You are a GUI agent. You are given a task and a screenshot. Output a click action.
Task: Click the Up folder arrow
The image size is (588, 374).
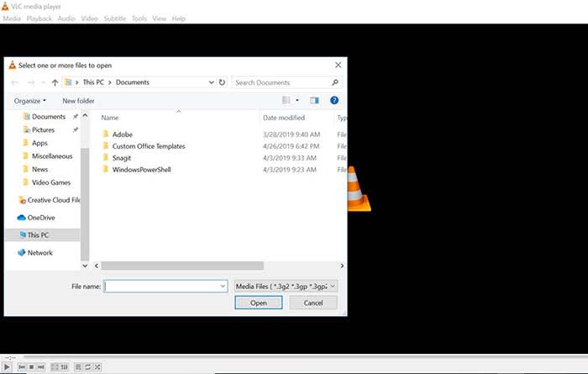(x=55, y=82)
